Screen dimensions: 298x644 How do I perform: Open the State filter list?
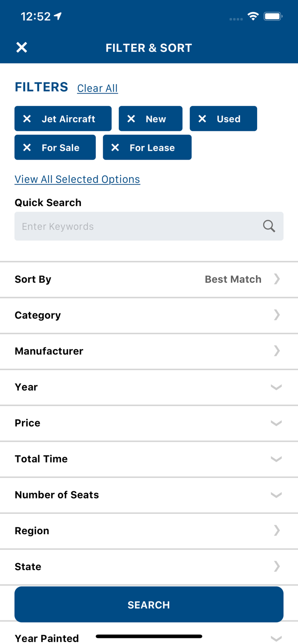[x=149, y=567]
